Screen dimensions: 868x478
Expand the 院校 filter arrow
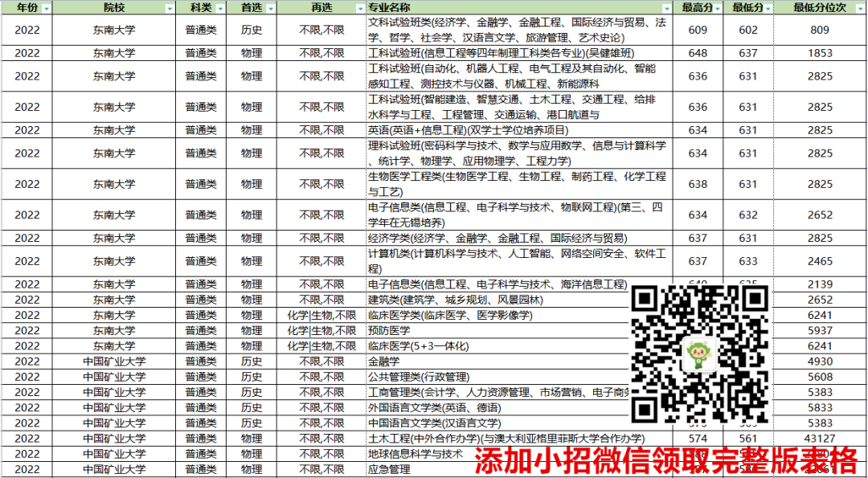[169, 8]
